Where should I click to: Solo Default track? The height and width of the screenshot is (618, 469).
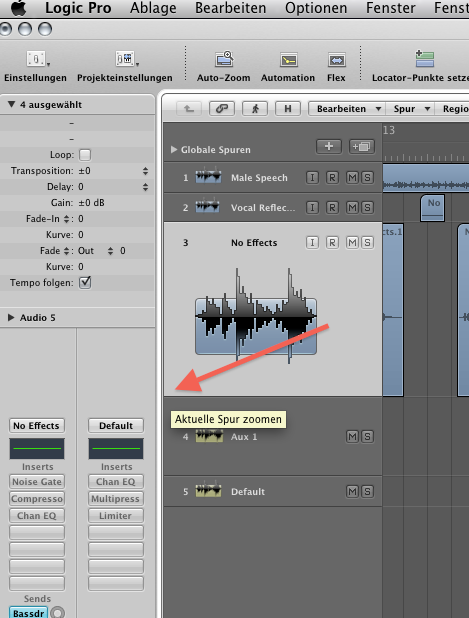[x=367, y=491]
